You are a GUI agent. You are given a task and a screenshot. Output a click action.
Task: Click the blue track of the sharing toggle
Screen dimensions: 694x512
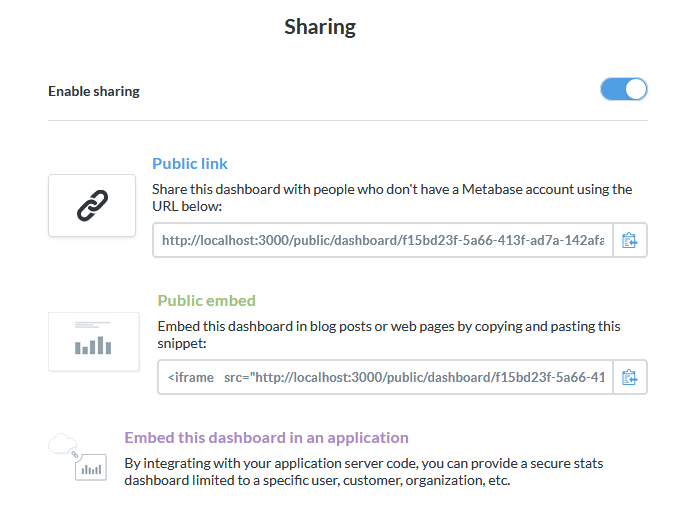point(613,89)
